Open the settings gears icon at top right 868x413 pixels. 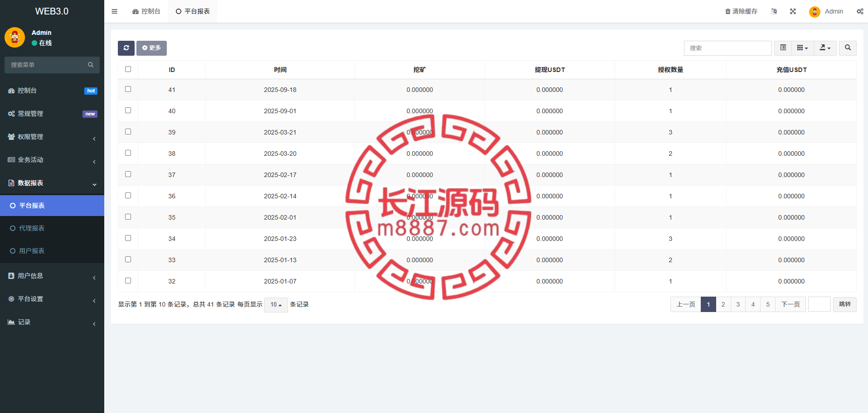(x=860, y=11)
